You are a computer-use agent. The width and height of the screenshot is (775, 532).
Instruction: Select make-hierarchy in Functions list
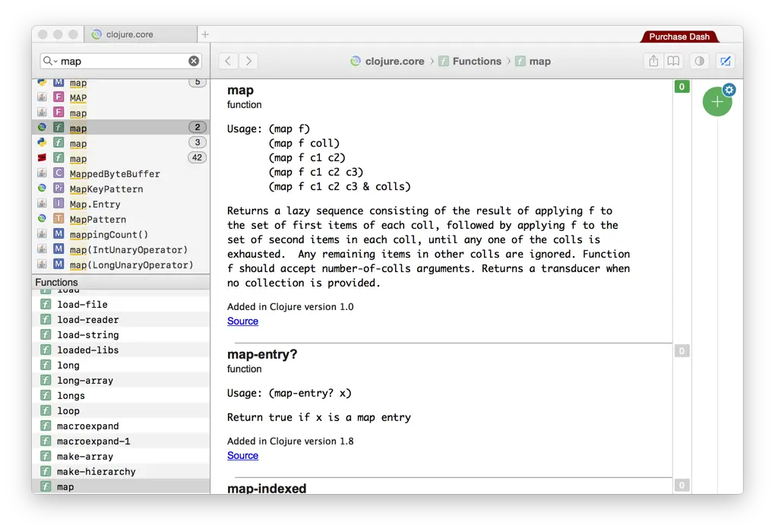click(x=121, y=472)
